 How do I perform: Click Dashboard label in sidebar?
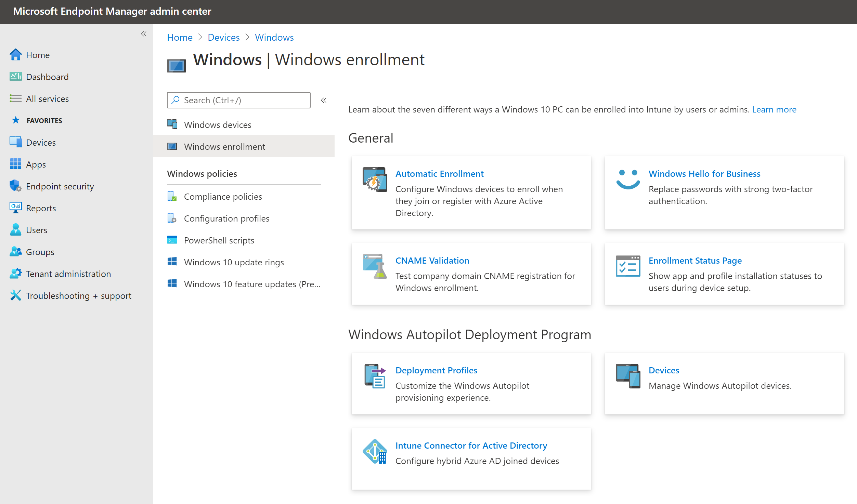[x=47, y=77]
